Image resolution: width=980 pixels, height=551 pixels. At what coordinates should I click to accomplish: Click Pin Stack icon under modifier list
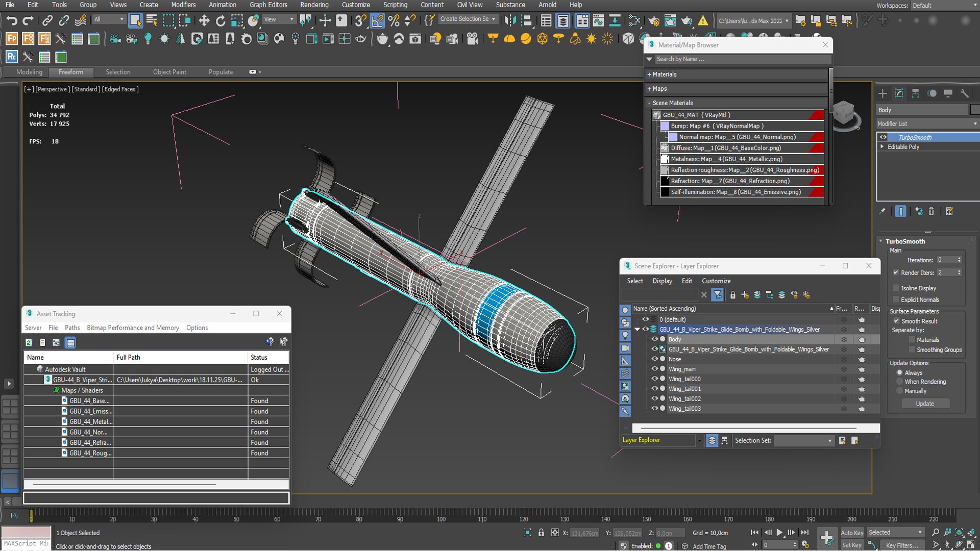(x=882, y=211)
